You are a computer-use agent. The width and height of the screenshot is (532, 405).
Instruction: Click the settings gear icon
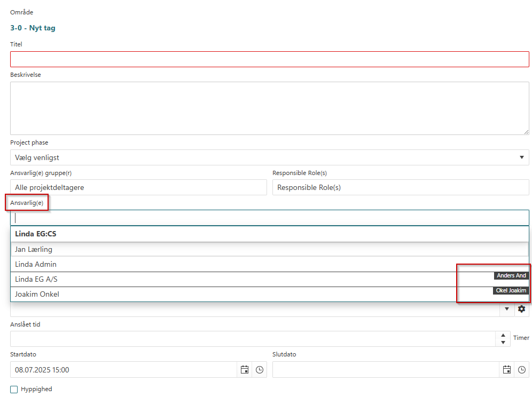pos(522,309)
